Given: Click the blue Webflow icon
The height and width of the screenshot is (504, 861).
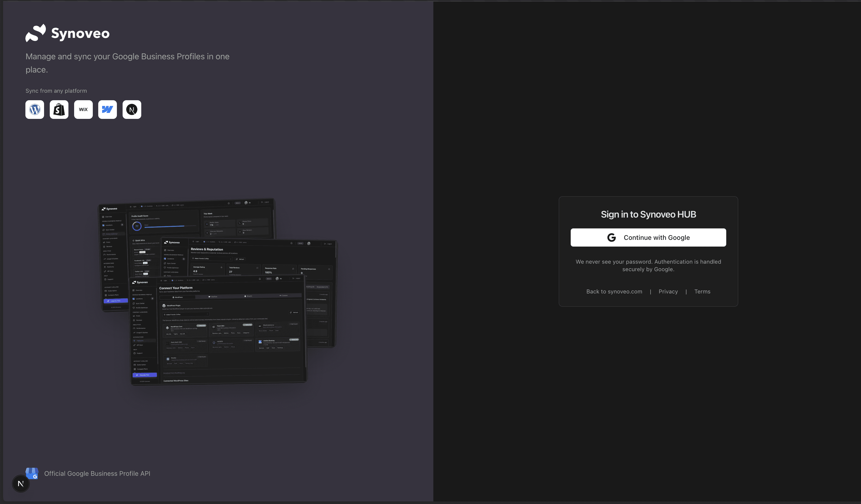Looking at the screenshot, I should (x=107, y=110).
